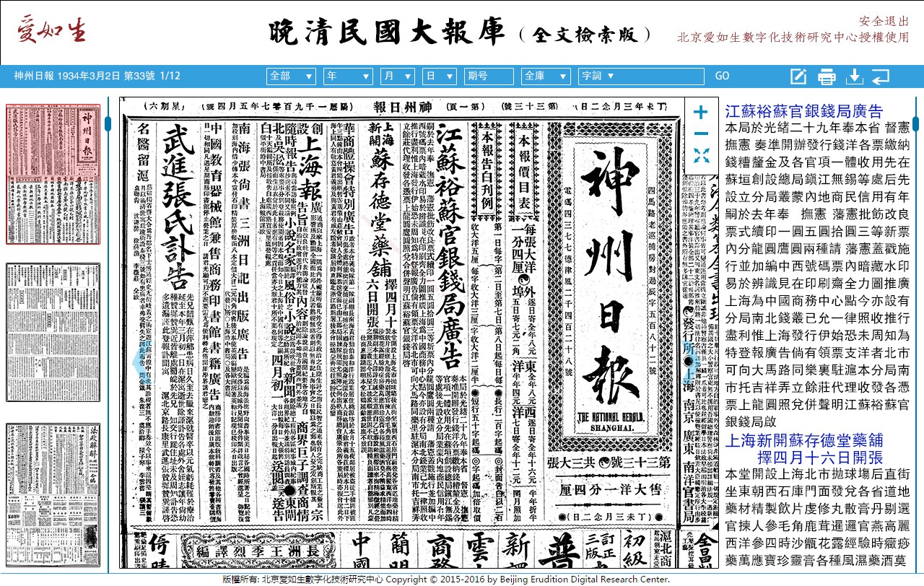
Task: Open the 江蘇裕蘇官銀錢局廣告 article heading
Action: 803,112
